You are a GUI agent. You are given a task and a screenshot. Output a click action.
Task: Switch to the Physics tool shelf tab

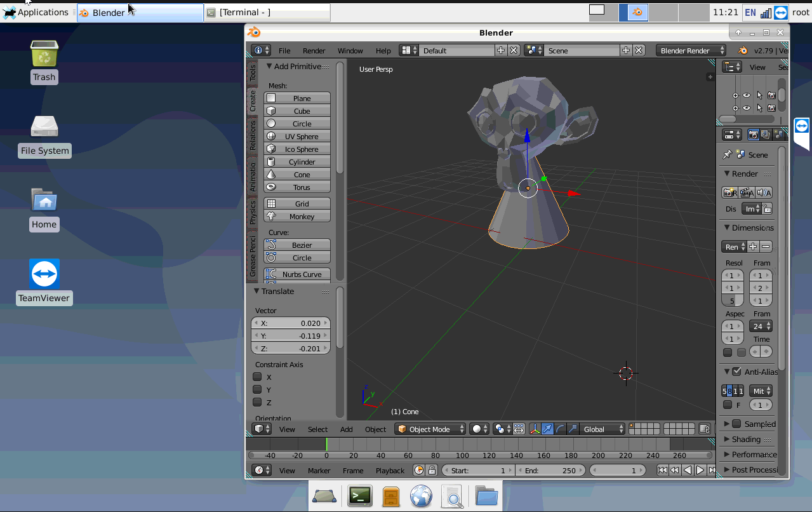point(253,213)
